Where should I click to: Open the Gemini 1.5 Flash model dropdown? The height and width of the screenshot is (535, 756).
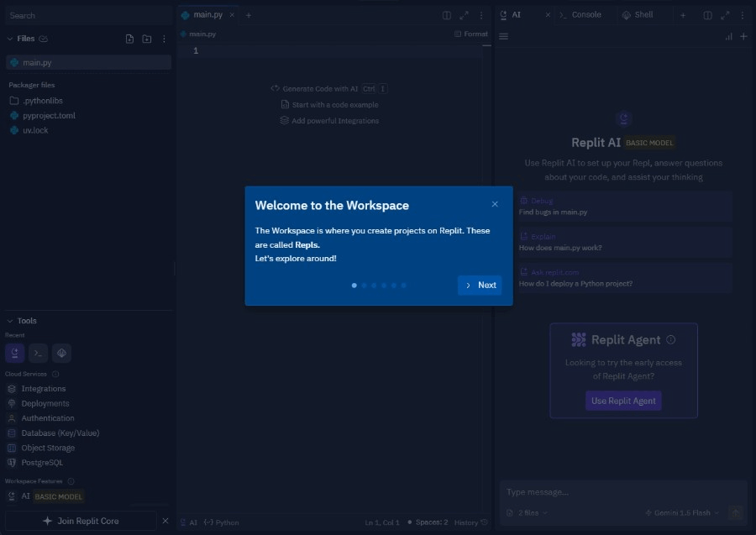click(682, 513)
